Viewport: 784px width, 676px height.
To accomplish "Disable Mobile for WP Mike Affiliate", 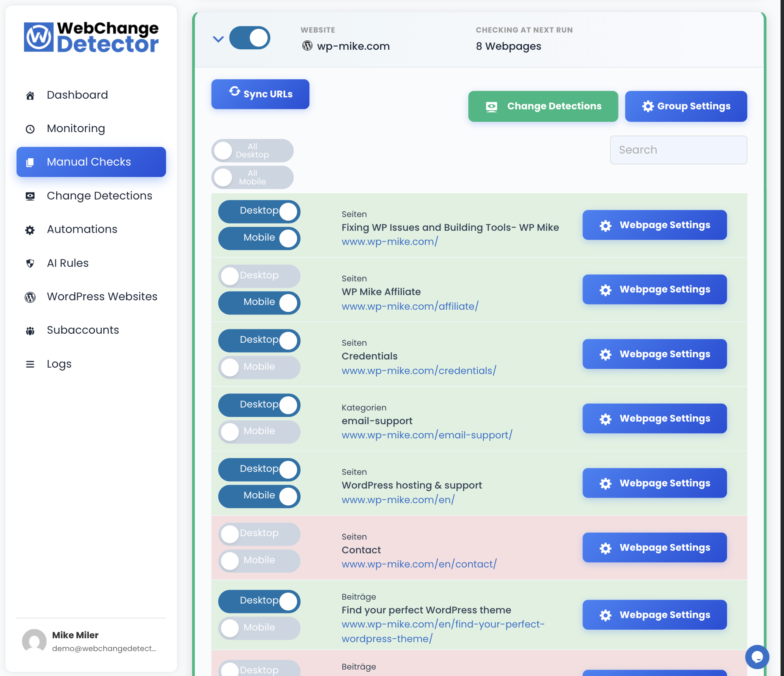I will [259, 302].
